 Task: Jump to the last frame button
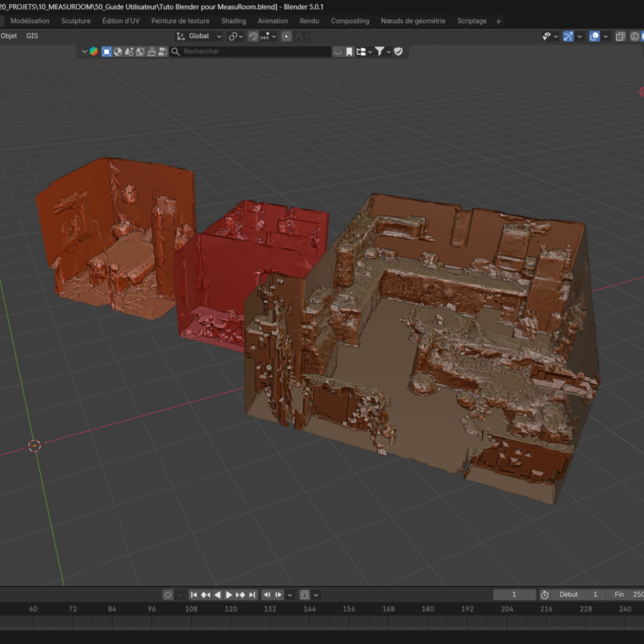pos(252,595)
